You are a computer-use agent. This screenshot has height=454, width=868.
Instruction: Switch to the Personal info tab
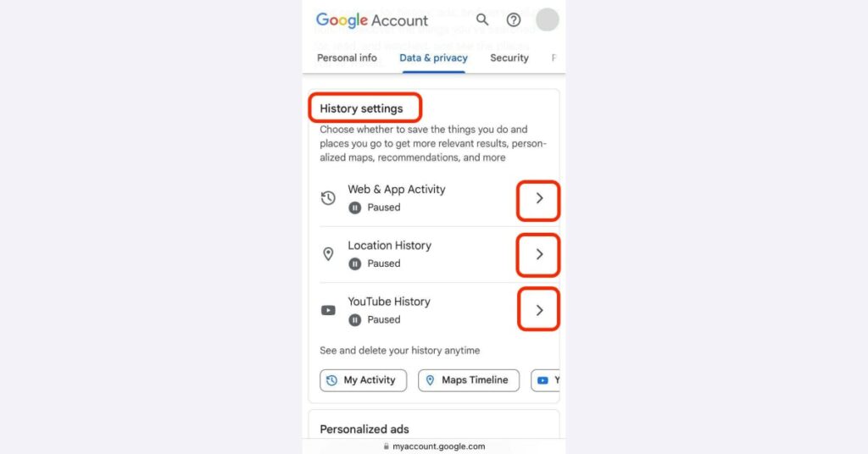click(347, 58)
